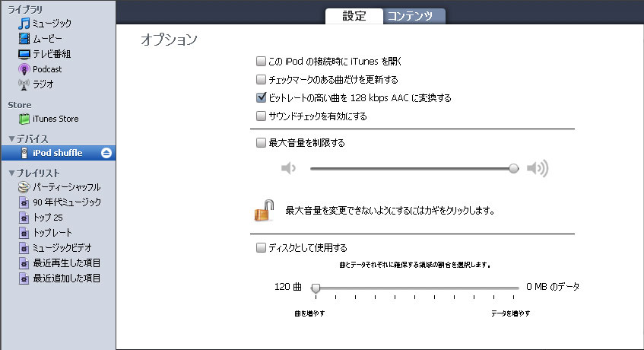Viewport: 644px width, 350px height.
Task: Collapse the デバイス section
Action: pyautogui.click(x=11, y=138)
